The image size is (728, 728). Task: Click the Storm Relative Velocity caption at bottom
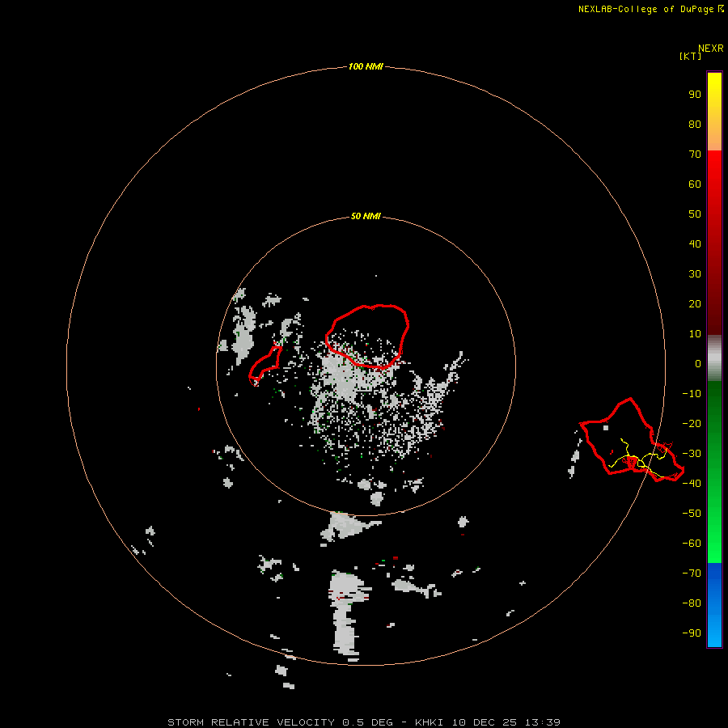pos(364,722)
